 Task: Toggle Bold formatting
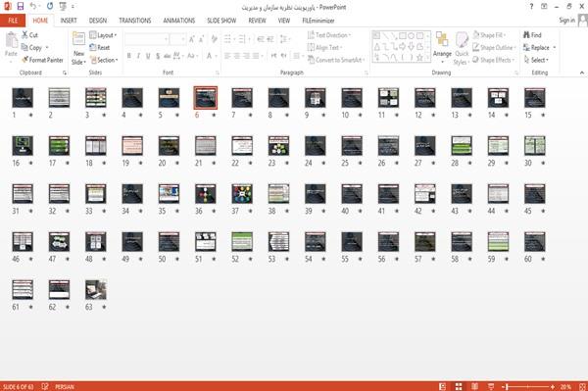(129, 56)
